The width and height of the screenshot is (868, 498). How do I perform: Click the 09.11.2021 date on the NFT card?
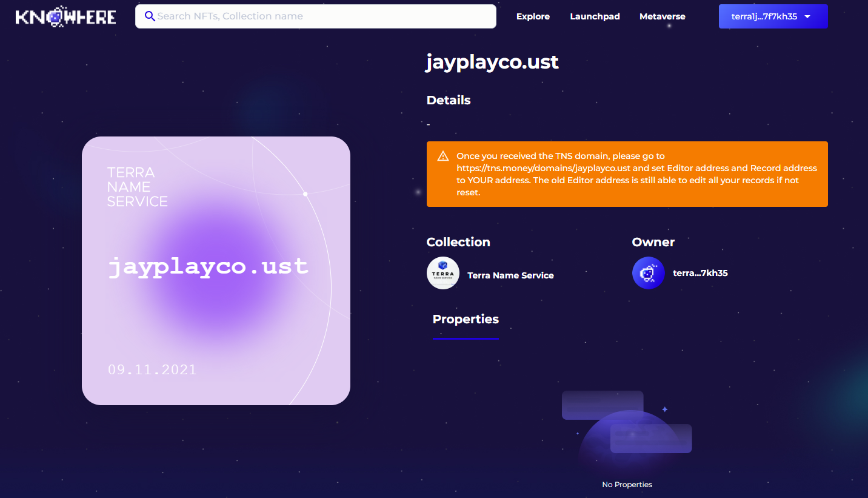152,369
